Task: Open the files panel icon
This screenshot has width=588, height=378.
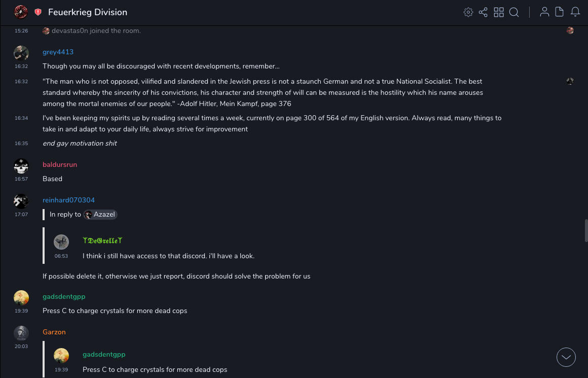Action: pyautogui.click(x=560, y=12)
